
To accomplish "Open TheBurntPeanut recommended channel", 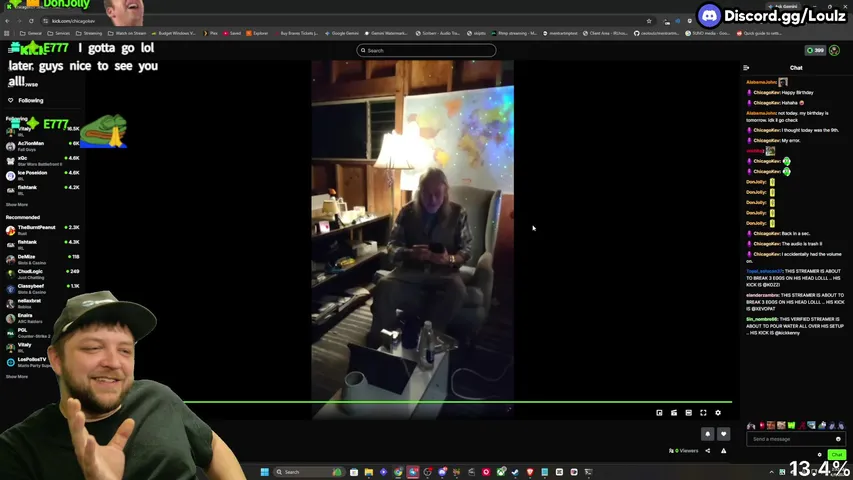I will 42,230.
